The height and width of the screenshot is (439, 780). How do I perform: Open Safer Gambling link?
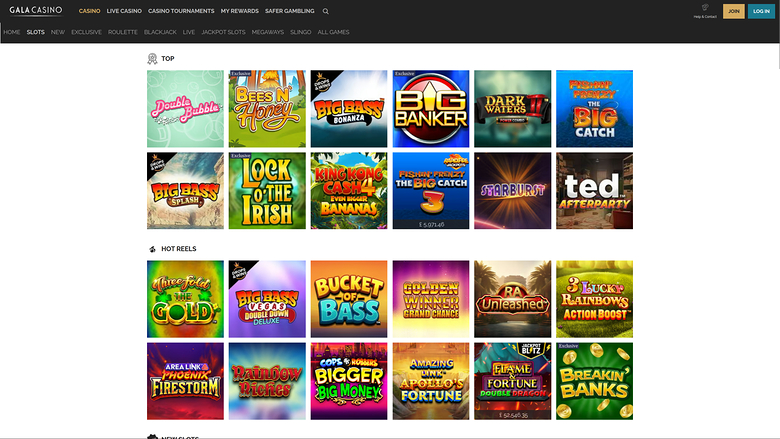[289, 11]
